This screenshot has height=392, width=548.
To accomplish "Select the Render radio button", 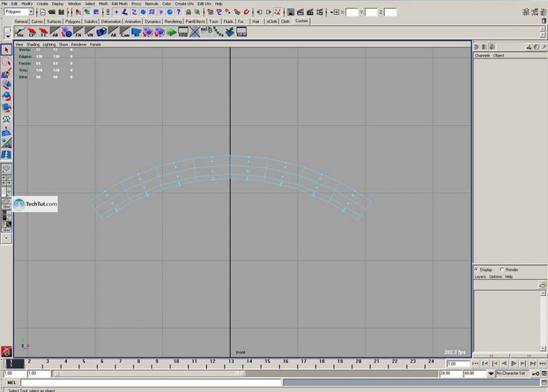I will click(502, 269).
